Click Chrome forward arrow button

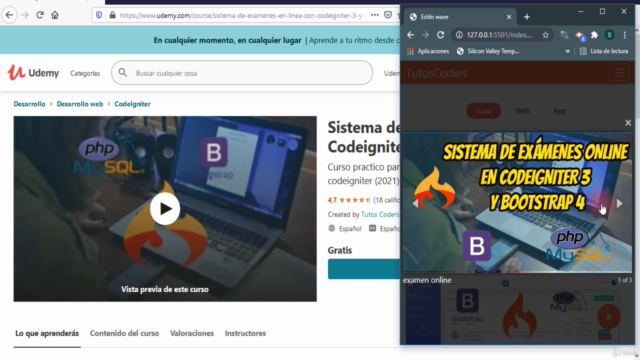pyautogui.click(x=425, y=35)
